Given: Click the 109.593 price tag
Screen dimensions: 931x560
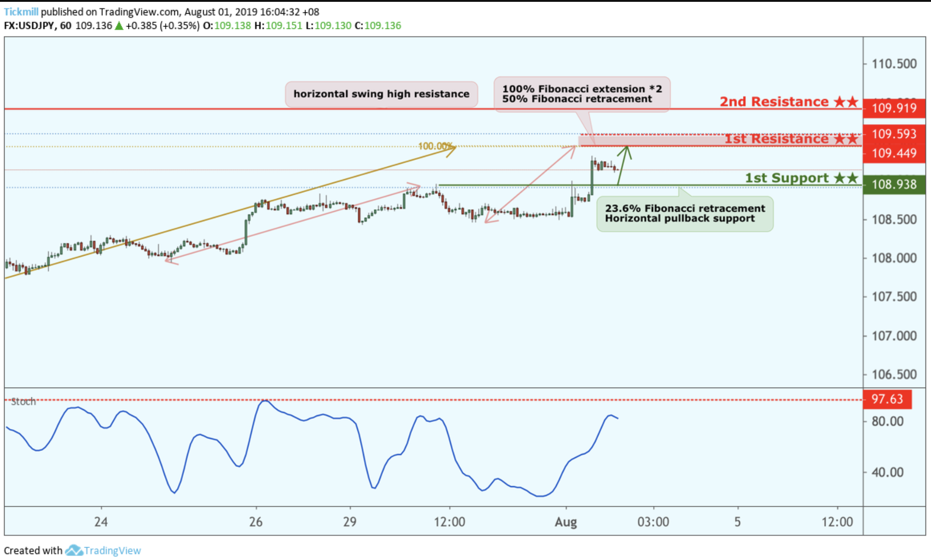Looking at the screenshot, I should click(894, 134).
